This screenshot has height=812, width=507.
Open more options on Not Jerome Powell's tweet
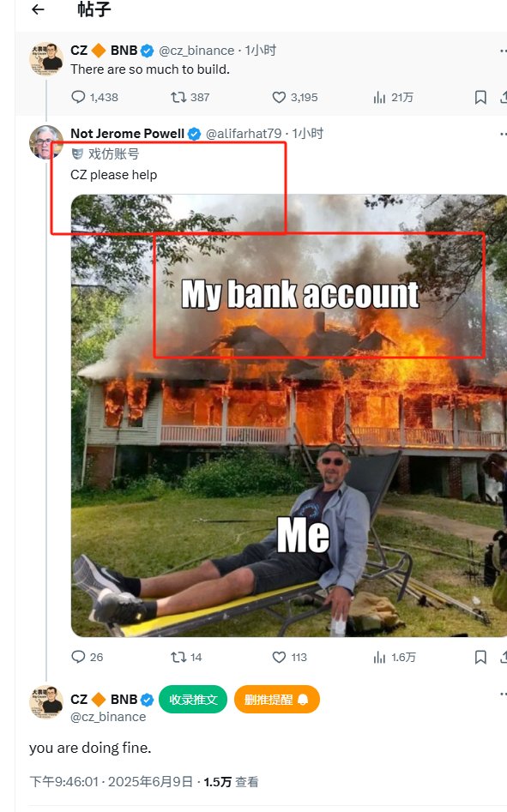(504, 134)
